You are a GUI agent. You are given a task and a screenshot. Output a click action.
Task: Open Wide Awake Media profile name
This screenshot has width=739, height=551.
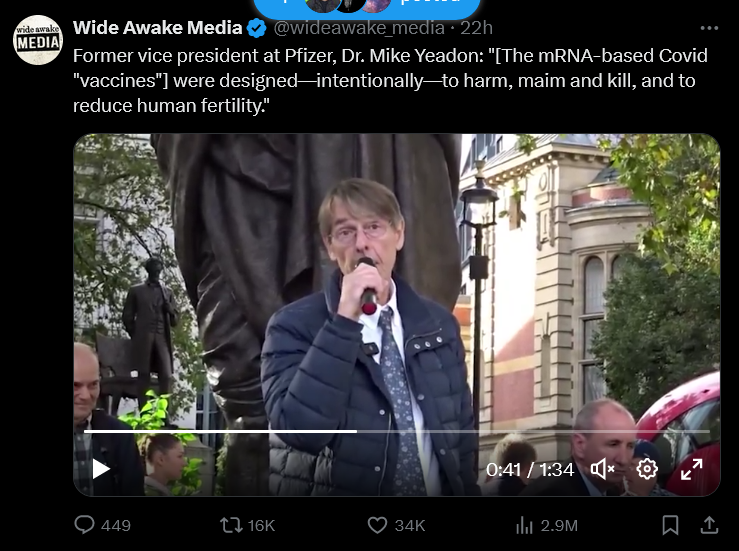pos(158,27)
